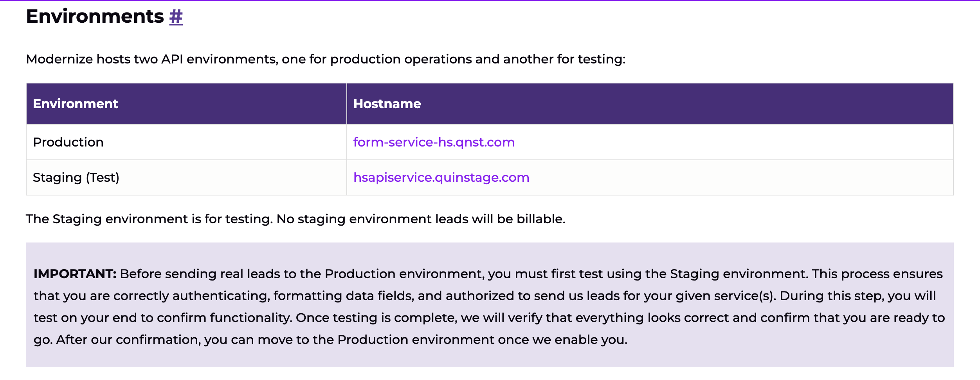Click the Environment column header
The width and height of the screenshot is (980, 380).
pos(76,104)
